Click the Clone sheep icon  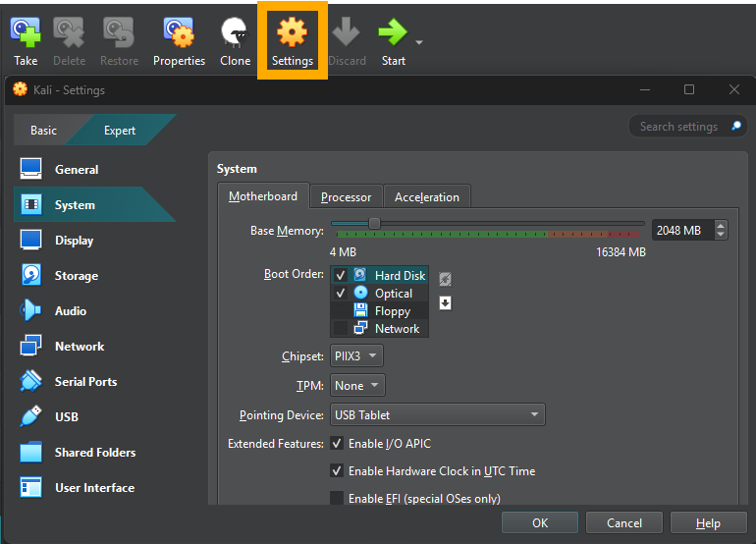click(235, 32)
